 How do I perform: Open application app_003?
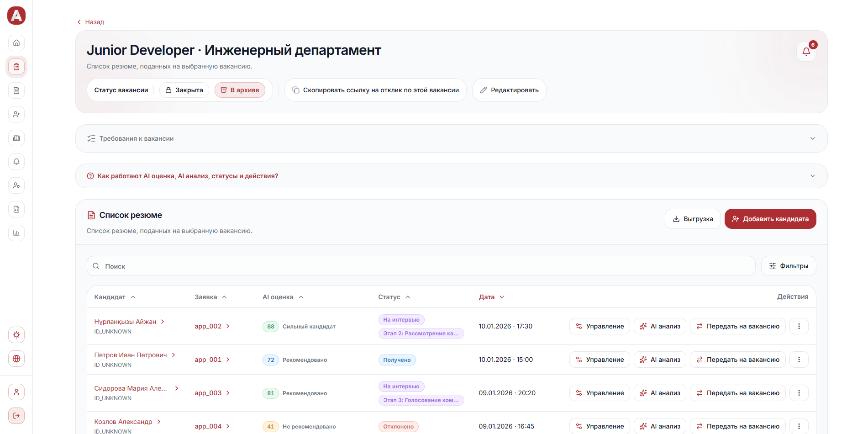pyautogui.click(x=212, y=393)
